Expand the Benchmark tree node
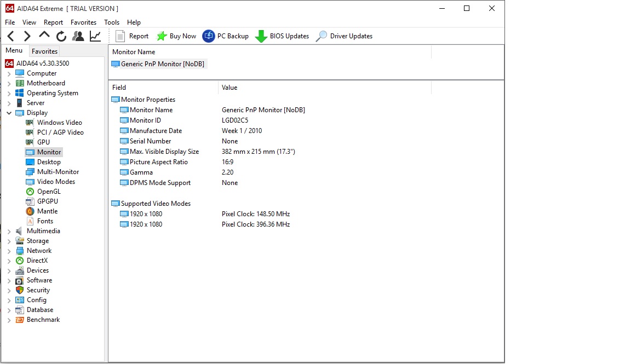Image resolution: width=631 pixels, height=364 pixels. click(9, 320)
